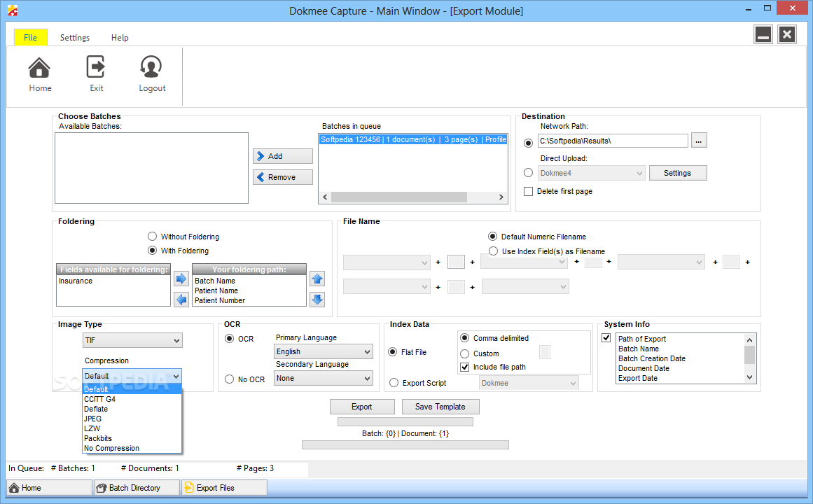Viewport: 813px width, 504px height.
Task: Open the Batch Directory bottom tab
Action: 137,487
